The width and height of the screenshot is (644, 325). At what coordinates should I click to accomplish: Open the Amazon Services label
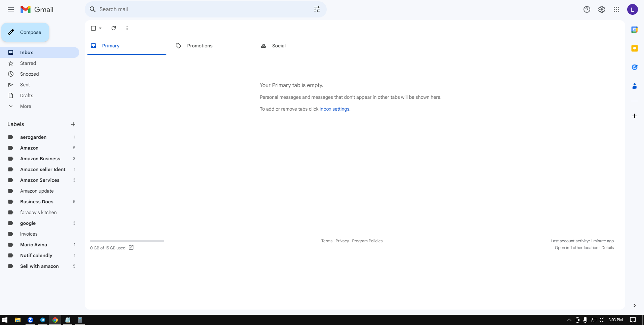40,180
